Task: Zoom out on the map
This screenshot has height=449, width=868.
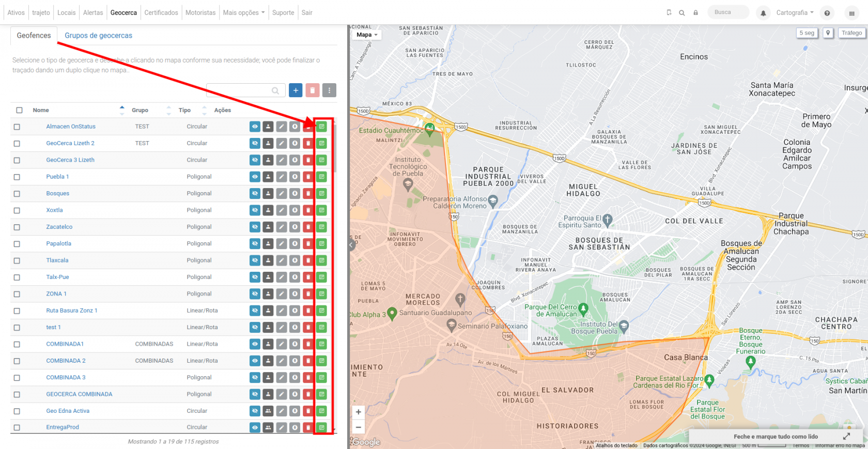Action: pos(359,427)
